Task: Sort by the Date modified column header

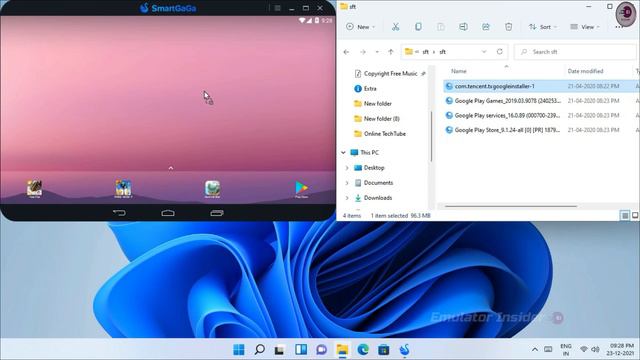Action: click(585, 71)
